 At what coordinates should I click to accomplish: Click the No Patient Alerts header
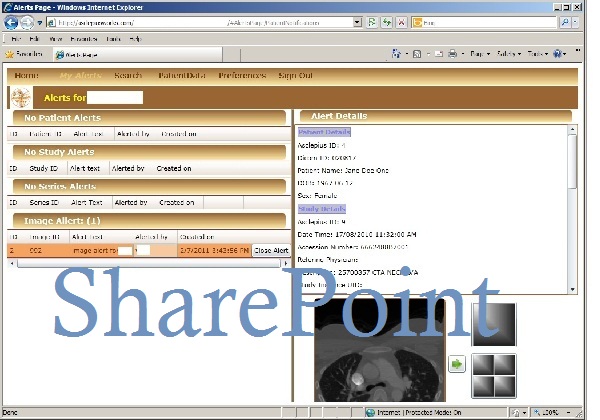tap(150, 118)
